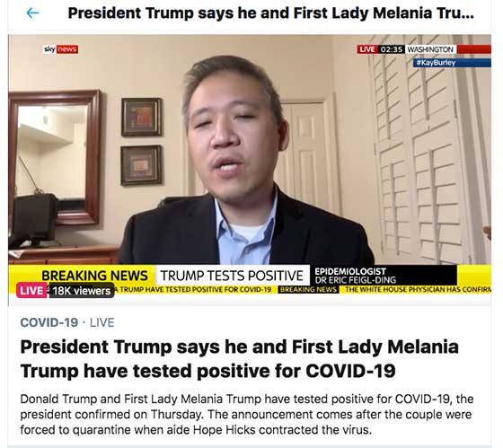The height and width of the screenshot is (448, 503).
Task: Click the COVID-19 topic label
Action: tap(49, 322)
